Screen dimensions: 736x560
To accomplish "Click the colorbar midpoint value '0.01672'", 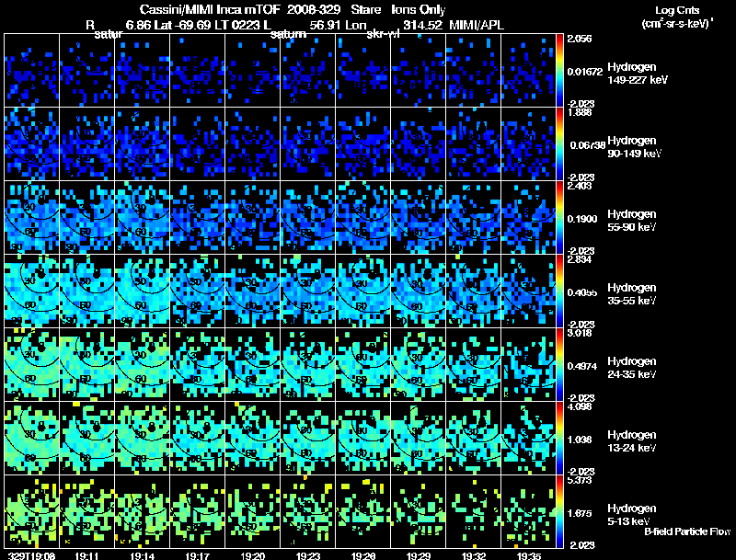I will (x=584, y=72).
